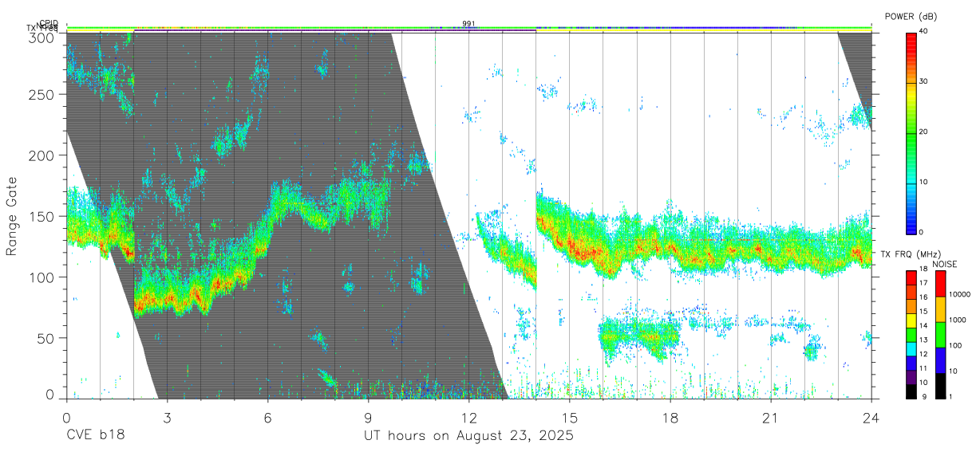Click the 15 hour tick on time axis

[569, 417]
